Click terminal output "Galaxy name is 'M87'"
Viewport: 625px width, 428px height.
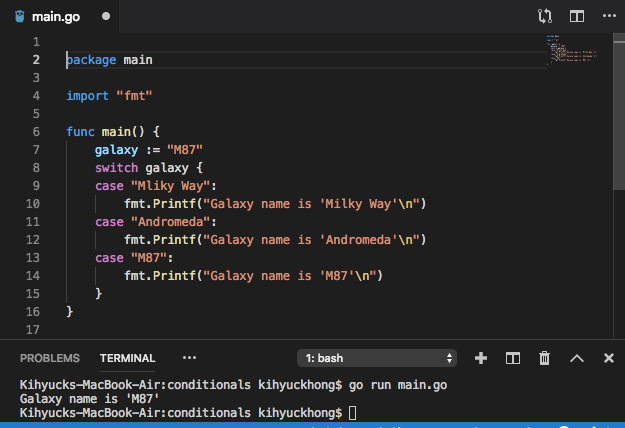[x=90, y=399]
